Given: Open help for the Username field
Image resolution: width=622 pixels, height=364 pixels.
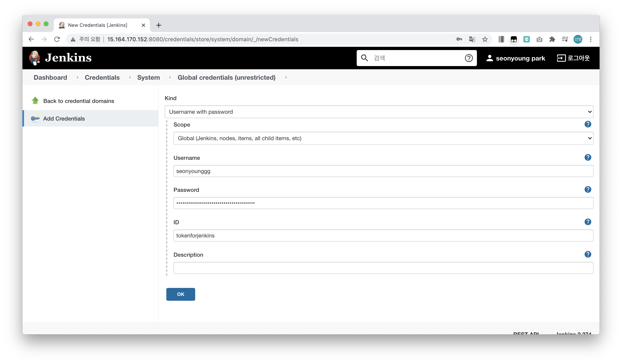Looking at the screenshot, I should [588, 157].
